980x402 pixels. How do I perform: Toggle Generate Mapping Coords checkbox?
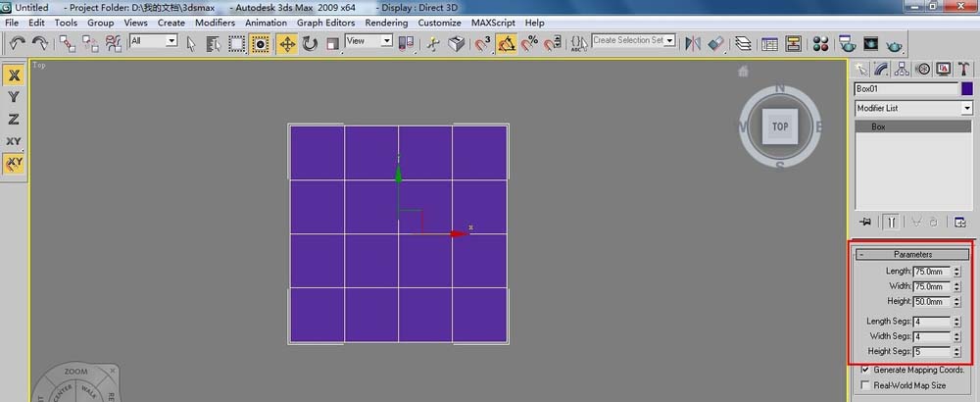point(865,370)
